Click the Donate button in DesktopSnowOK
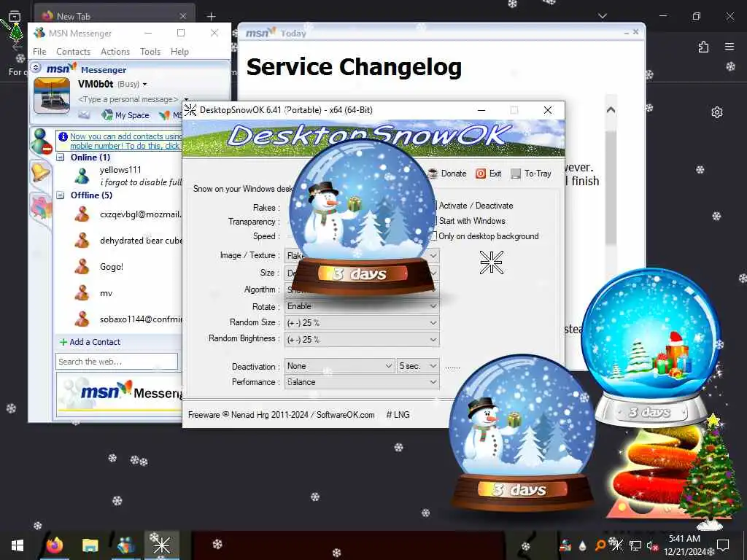 (x=447, y=174)
